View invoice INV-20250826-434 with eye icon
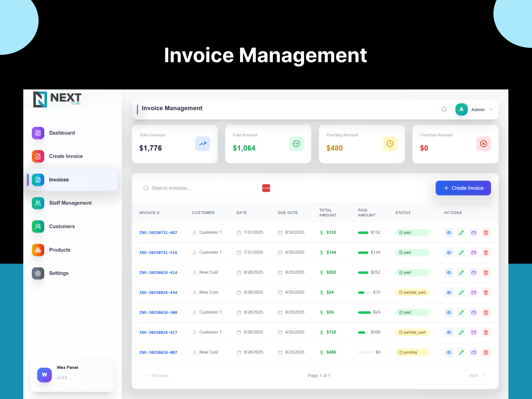Screen dimensions: 532x399 point(449,293)
